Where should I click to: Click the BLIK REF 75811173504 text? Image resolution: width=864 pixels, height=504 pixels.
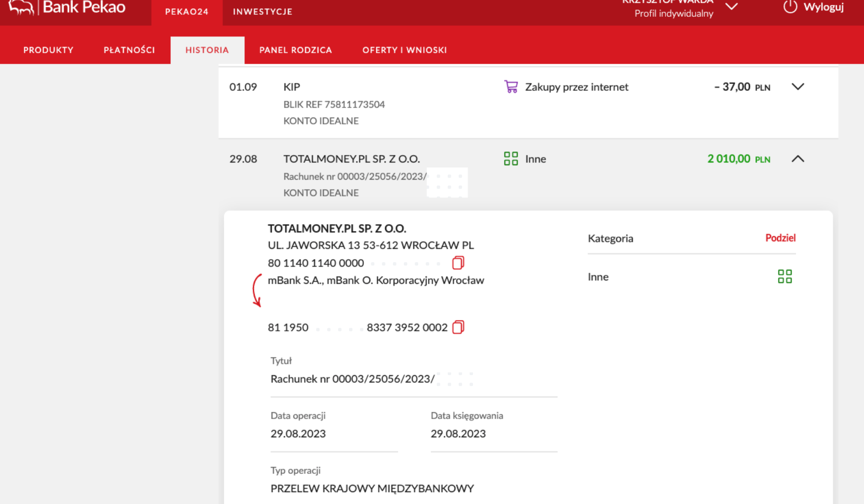(x=334, y=104)
